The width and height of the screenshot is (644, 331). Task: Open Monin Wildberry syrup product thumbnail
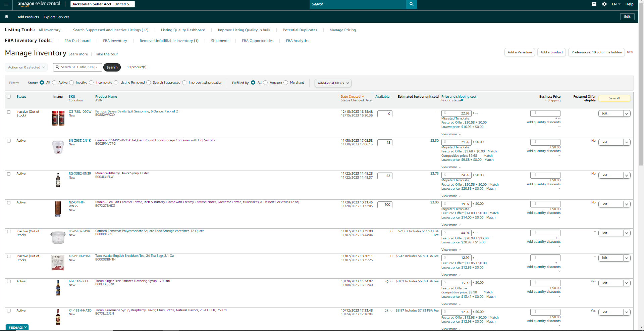pos(58,180)
